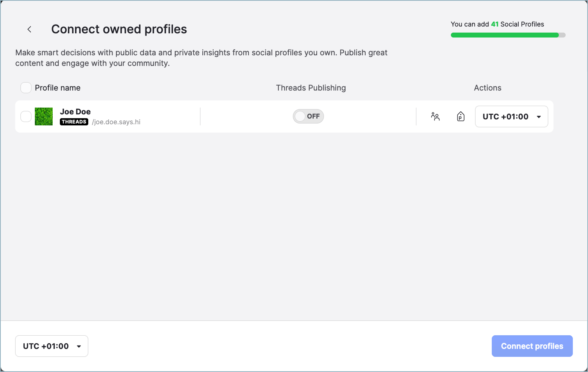588x372 pixels.
Task: Click the 'You can add 41 Social Profiles' text
Action: point(497,24)
